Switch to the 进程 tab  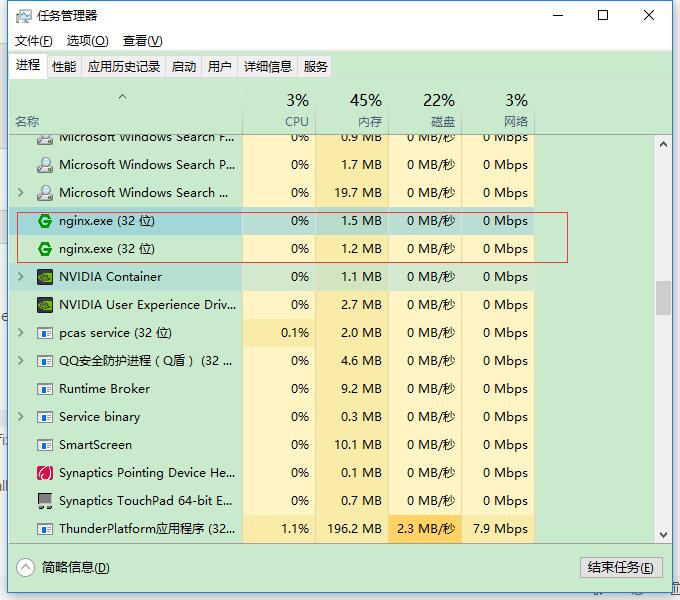28,65
